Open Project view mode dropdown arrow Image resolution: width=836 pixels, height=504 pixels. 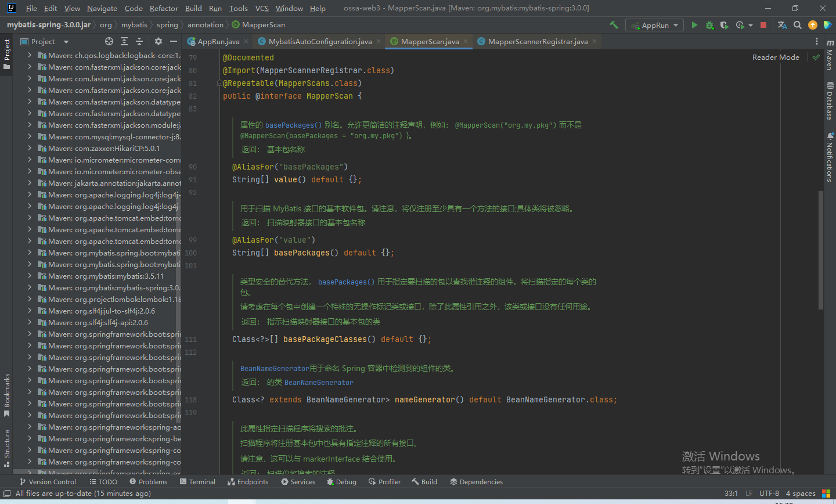[x=66, y=42]
